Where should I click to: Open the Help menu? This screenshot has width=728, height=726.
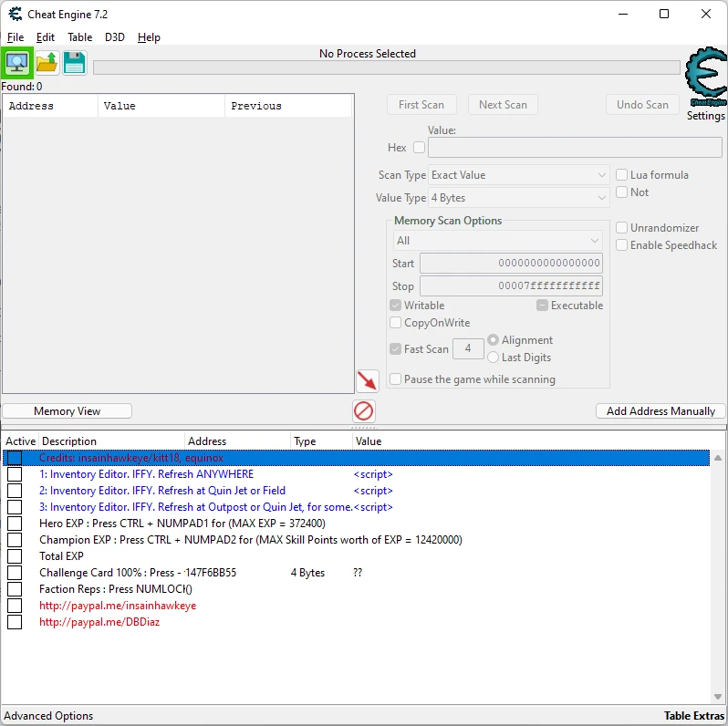tap(149, 37)
